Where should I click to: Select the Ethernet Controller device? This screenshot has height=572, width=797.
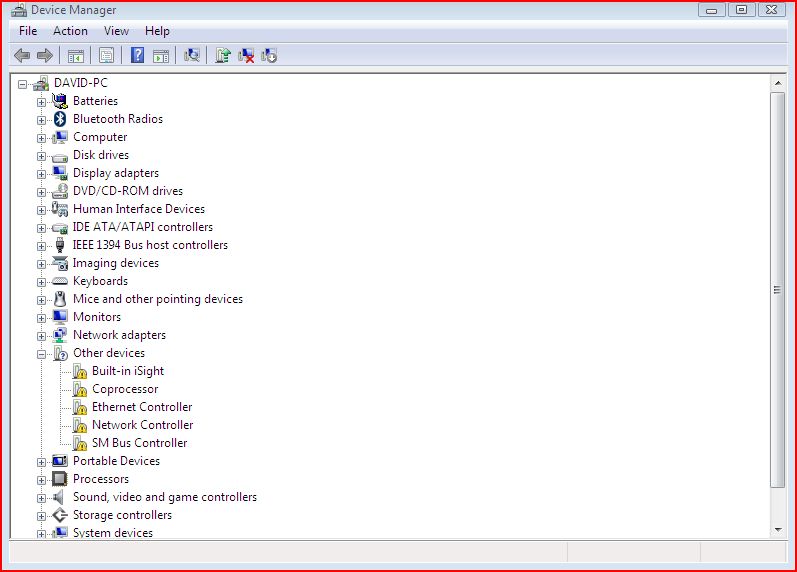(142, 407)
